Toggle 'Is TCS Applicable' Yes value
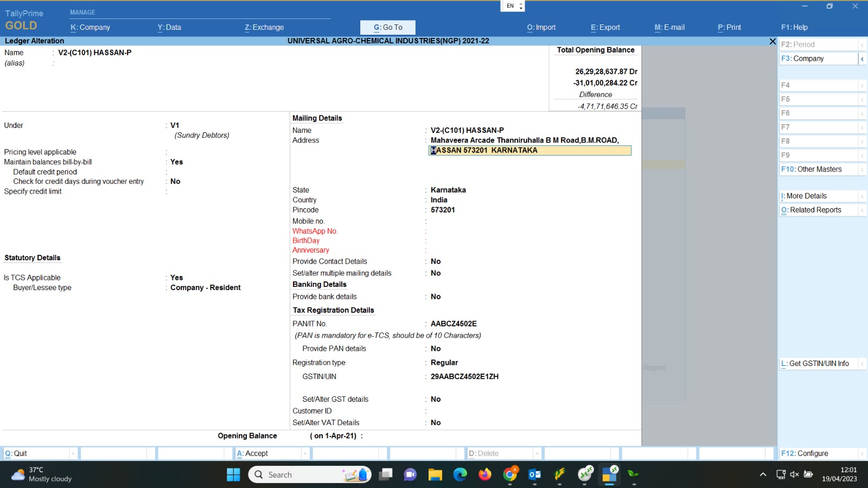868x488 pixels. (x=177, y=278)
